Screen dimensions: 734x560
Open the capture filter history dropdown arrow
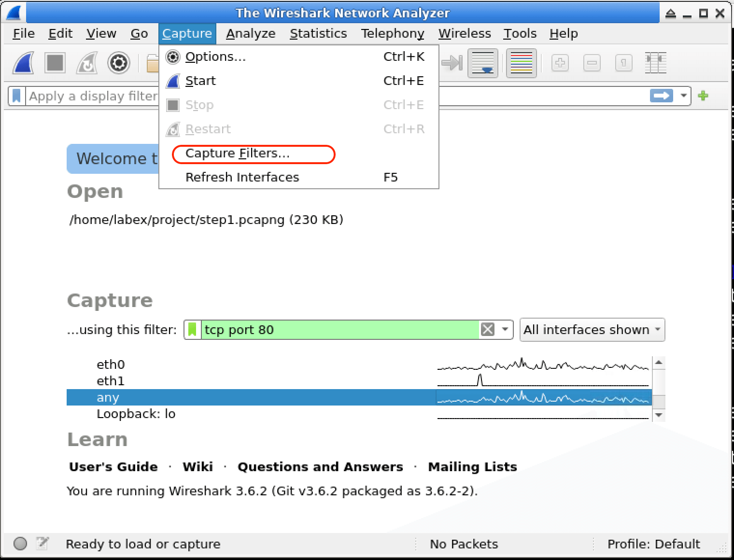505,330
